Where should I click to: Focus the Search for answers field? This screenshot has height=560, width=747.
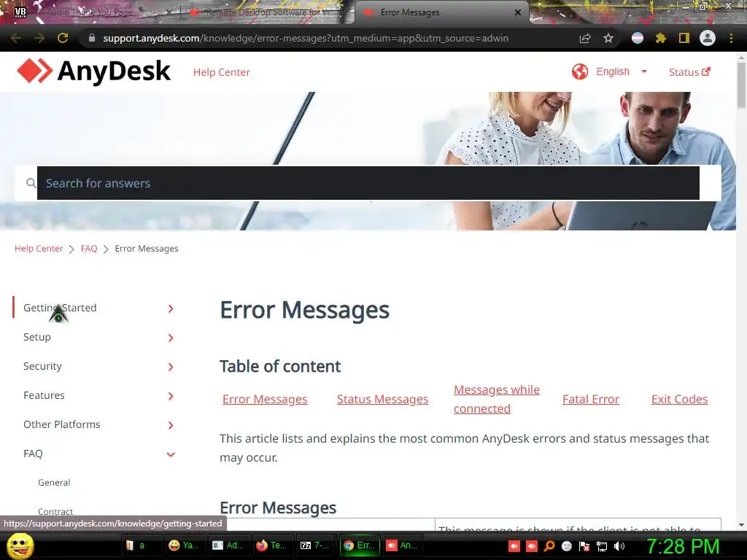click(368, 183)
